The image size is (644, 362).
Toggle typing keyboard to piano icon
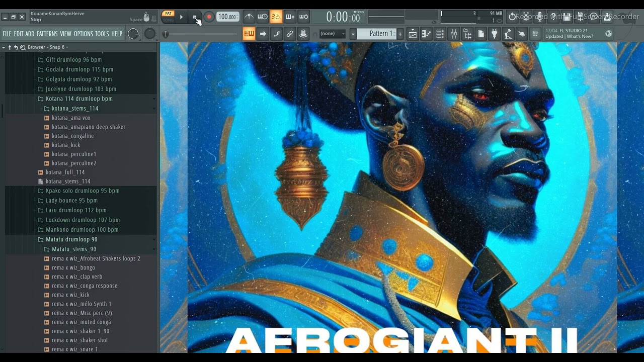click(x=249, y=34)
